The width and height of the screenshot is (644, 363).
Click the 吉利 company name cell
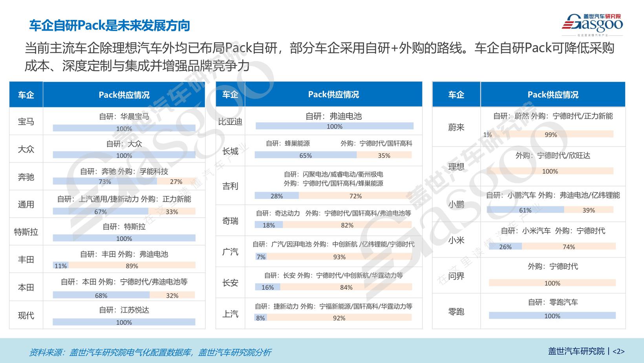[x=230, y=186]
